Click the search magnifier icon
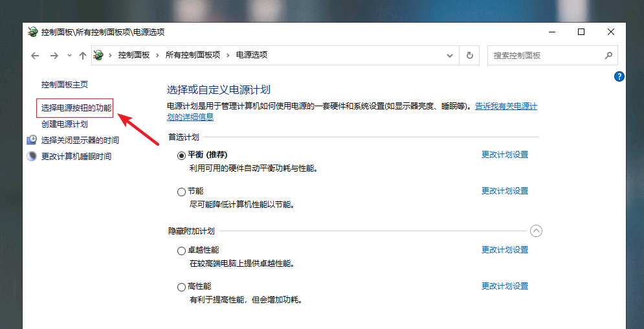This screenshot has height=329, width=644. 608,56
